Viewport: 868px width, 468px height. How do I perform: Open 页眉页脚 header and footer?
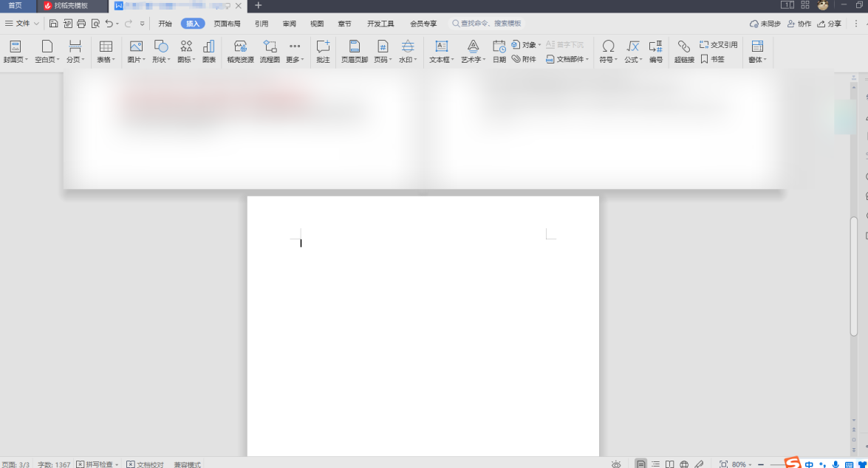[355, 50]
